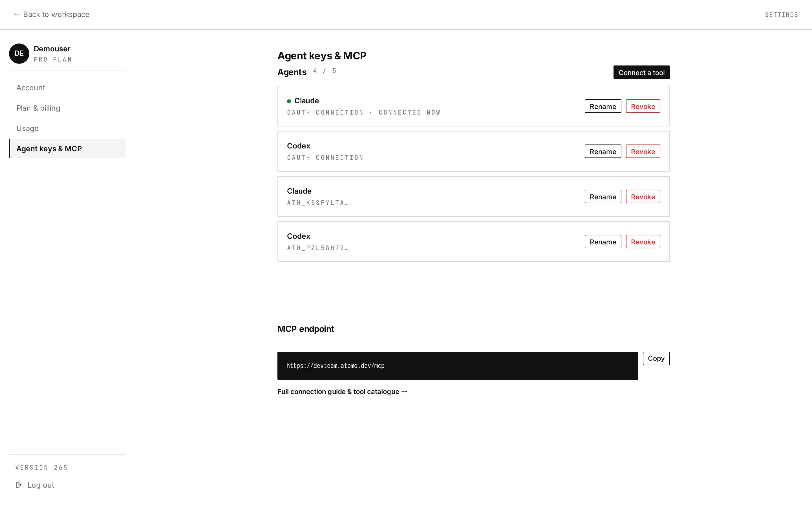
Task: Click the Agent keys & MCP page title
Action: click(x=322, y=55)
